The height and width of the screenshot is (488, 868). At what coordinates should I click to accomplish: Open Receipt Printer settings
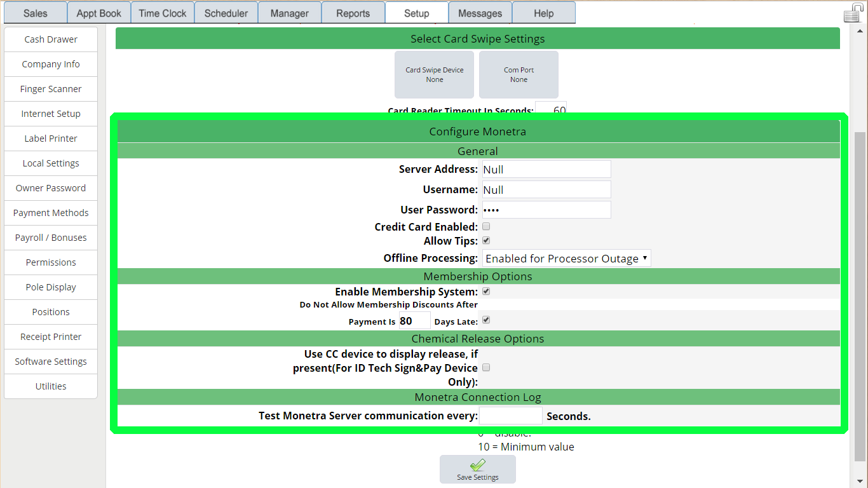(x=51, y=337)
